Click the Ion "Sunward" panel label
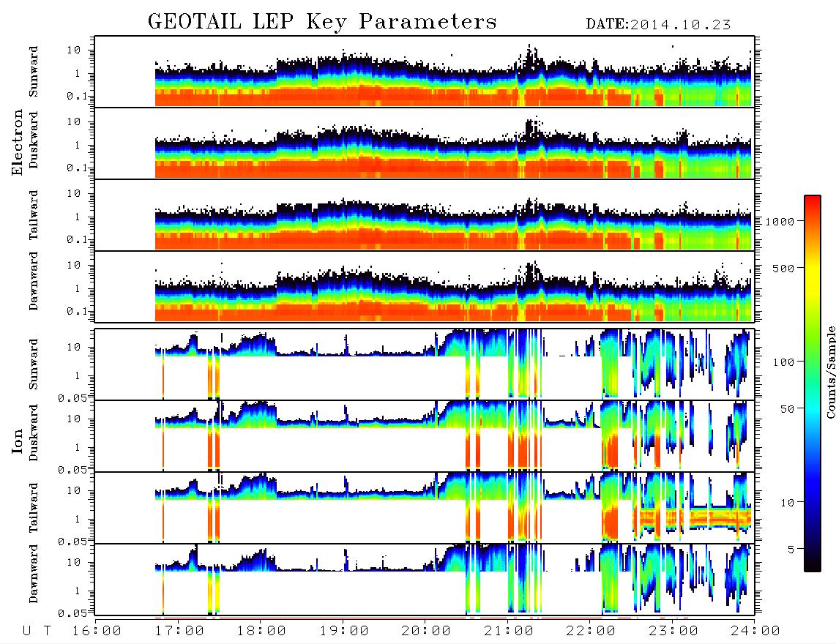Image resolution: width=836 pixels, height=644 pixels. point(34,364)
